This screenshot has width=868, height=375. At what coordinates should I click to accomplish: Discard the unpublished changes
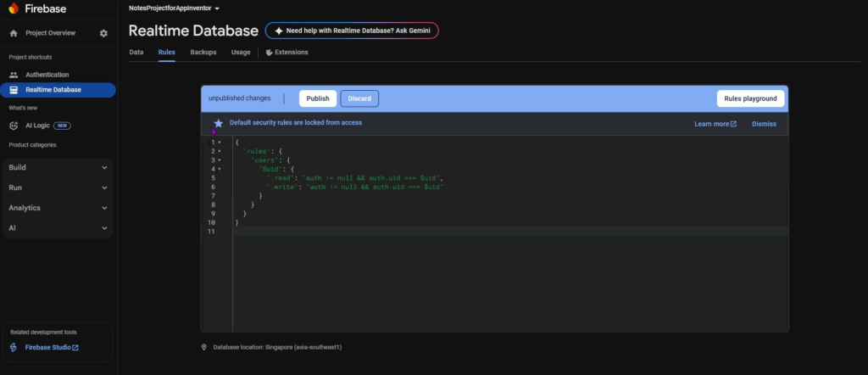click(359, 98)
